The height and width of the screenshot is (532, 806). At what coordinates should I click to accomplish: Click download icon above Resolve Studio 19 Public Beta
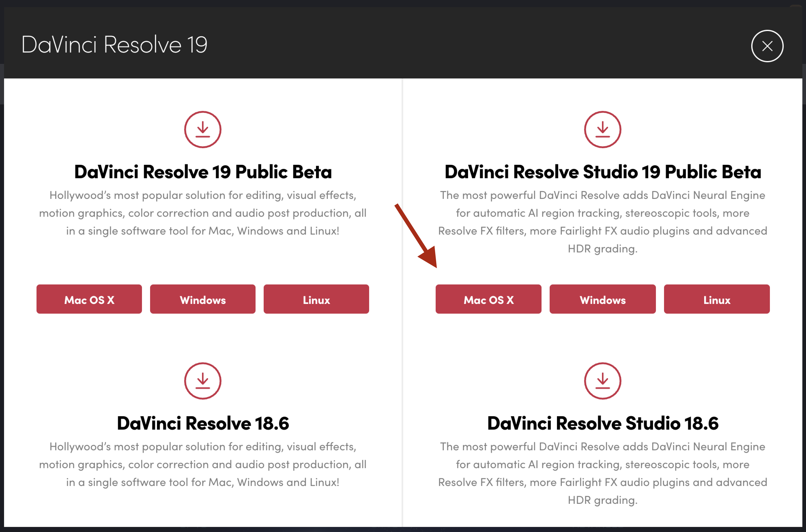pyautogui.click(x=602, y=130)
